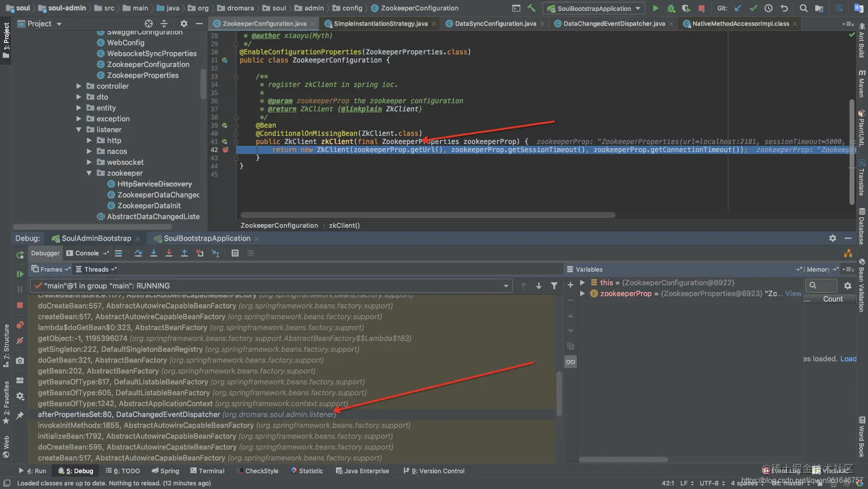Open the Spring tool window
868x489 pixels.
click(x=165, y=471)
